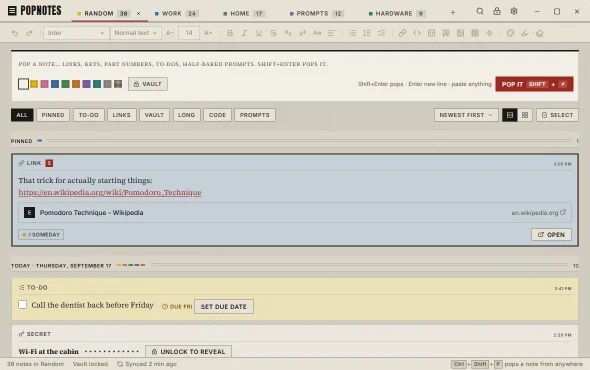Toggle the LINKS filter chip
The image size is (590, 370).
pyautogui.click(x=122, y=115)
